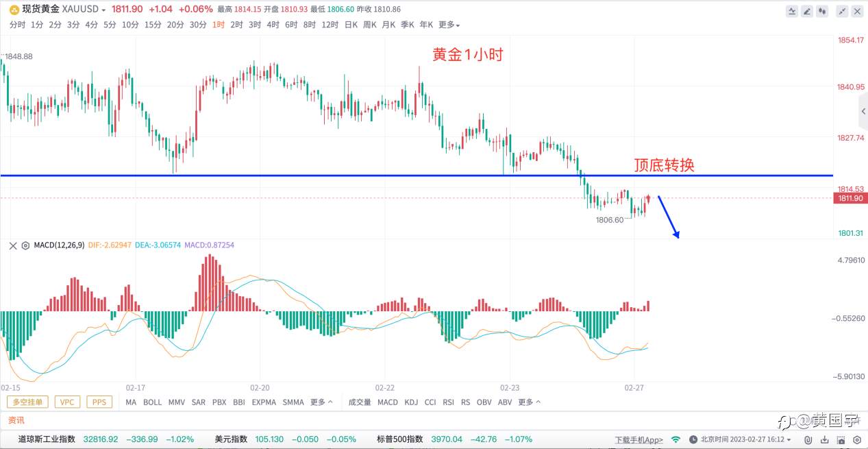Open MACD settings hexagon icon

[25, 245]
